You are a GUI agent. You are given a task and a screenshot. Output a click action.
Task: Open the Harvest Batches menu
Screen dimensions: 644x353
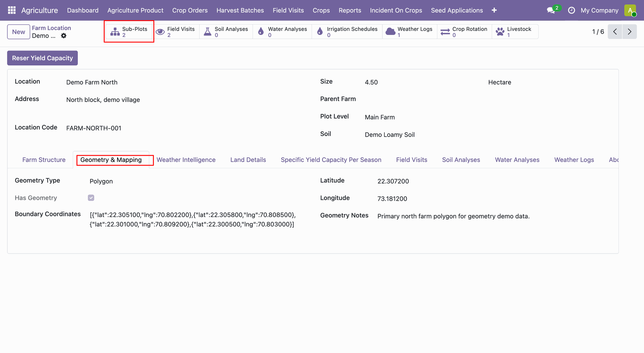(x=240, y=10)
